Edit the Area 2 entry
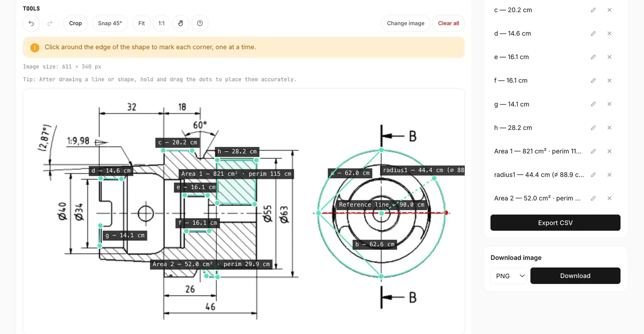The height and width of the screenshot is (334, 644). 593,198
